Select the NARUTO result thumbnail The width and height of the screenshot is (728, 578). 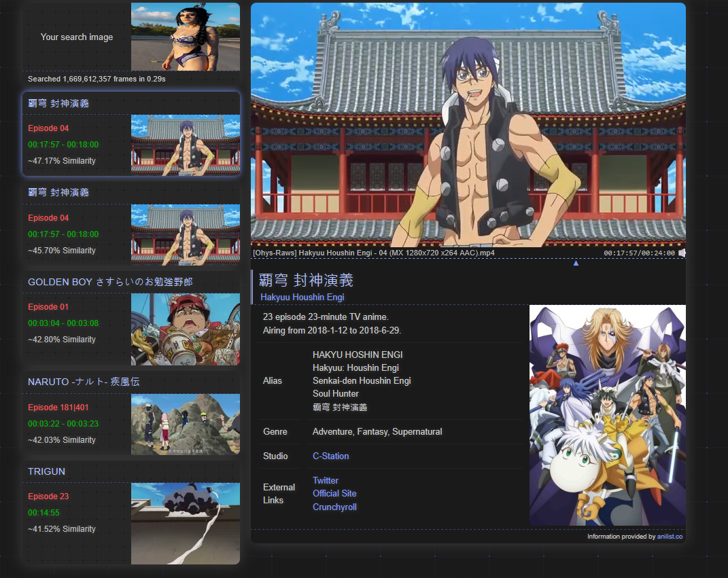pyautogui.click(x=186, y=425)
